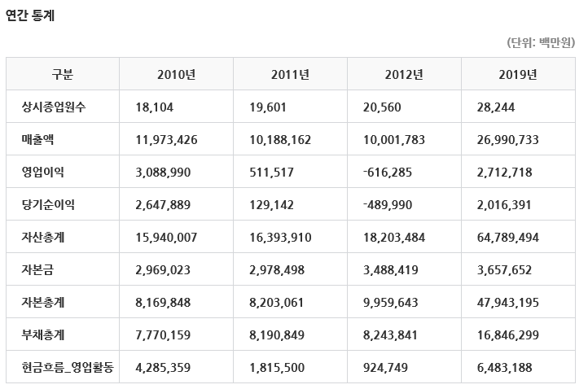The height and width of the screenshot is (389, 588).
Task: Select the '구분' column header
Action: click(63, 74)
